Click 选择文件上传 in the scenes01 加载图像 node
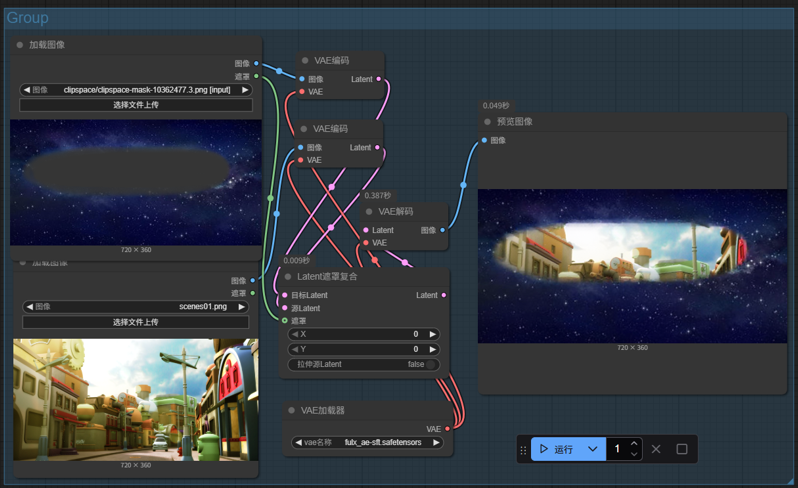The image size is (798, 488). 135,322
